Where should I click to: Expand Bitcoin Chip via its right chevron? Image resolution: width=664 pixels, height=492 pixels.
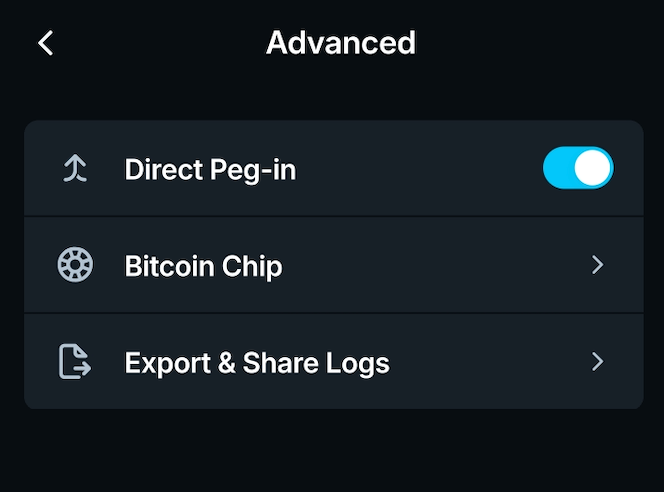pyautogui.click(x=597, y=265)
